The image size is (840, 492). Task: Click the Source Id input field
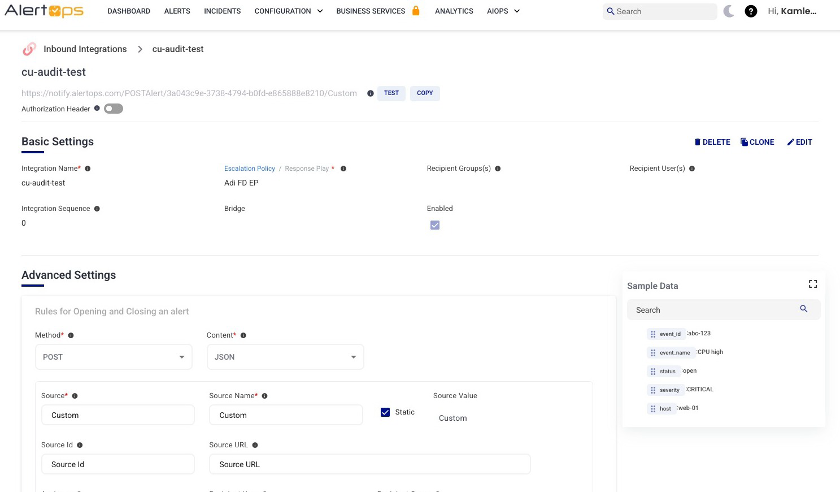click(118, 464)
